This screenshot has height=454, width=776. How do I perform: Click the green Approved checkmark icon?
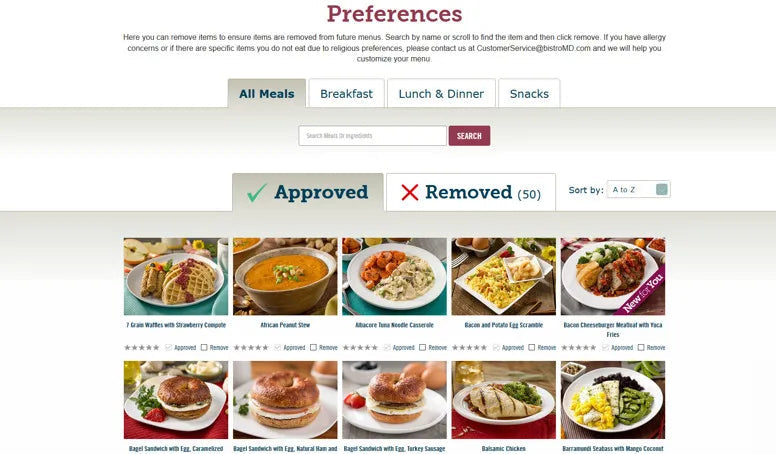[x=257, y=193]
